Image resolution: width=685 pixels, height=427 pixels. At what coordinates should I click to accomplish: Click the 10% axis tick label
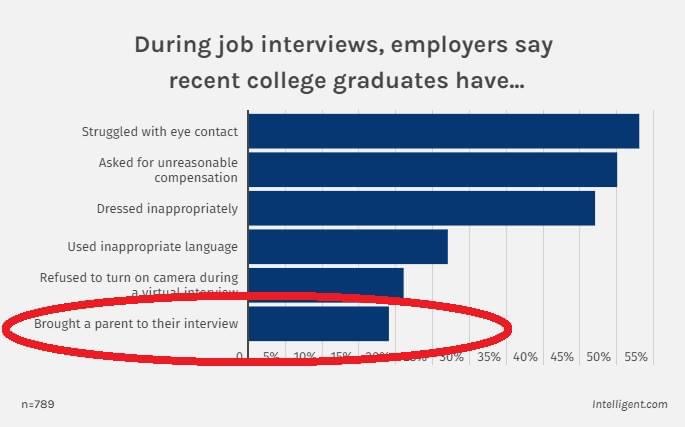pos(305,357)
